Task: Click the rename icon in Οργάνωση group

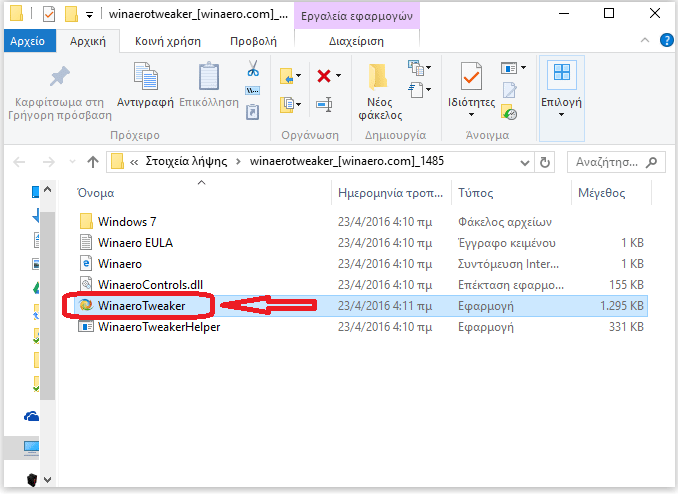Action: pos(324,104)
